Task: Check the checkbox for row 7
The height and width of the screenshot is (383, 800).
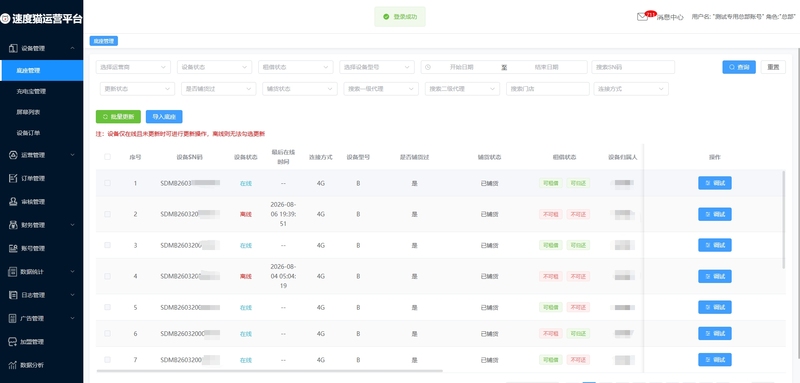Action: point(107,360)
